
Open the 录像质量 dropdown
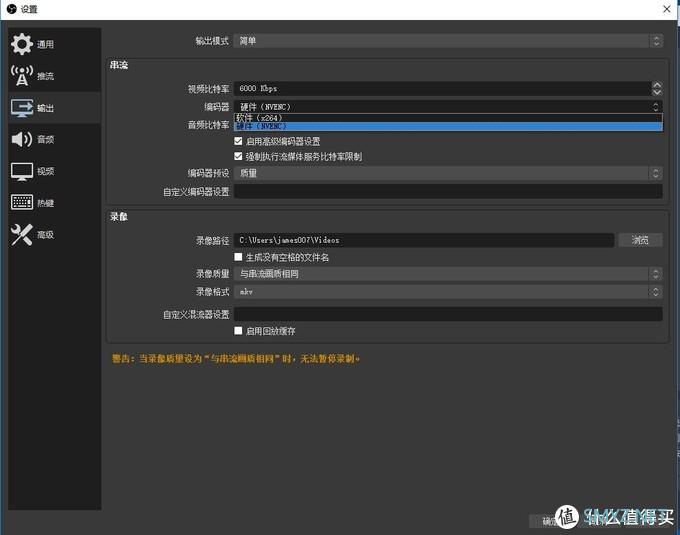(448, 274)
